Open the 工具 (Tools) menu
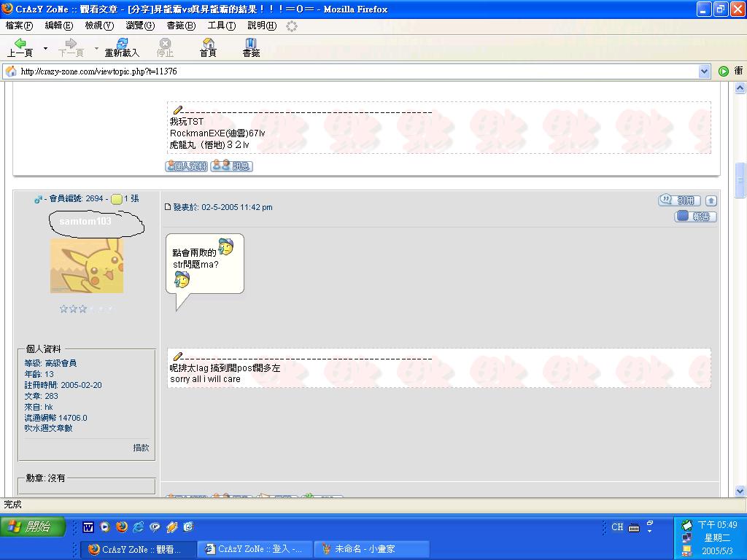Viewport: 747px width, 560px height. coord(221,26)
